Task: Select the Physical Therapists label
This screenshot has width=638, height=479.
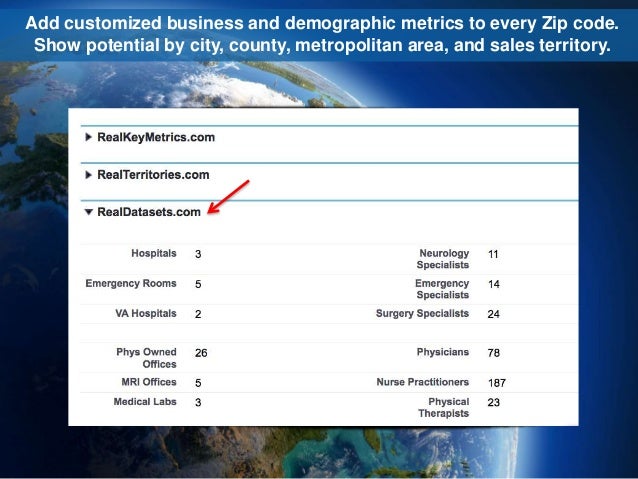Action: click(x=444, y=407)
